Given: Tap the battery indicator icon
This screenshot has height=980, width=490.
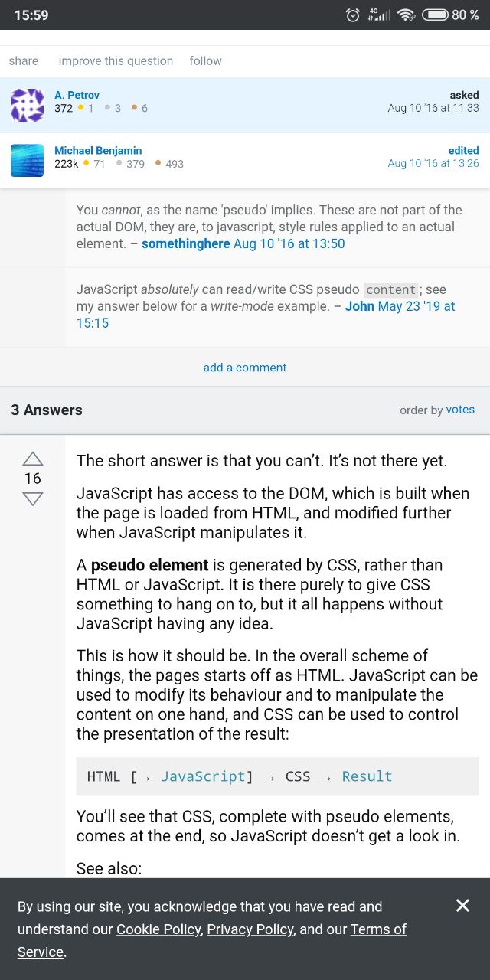Looking at the screenshot, I should pyautogui.click(x=435, y=15).
